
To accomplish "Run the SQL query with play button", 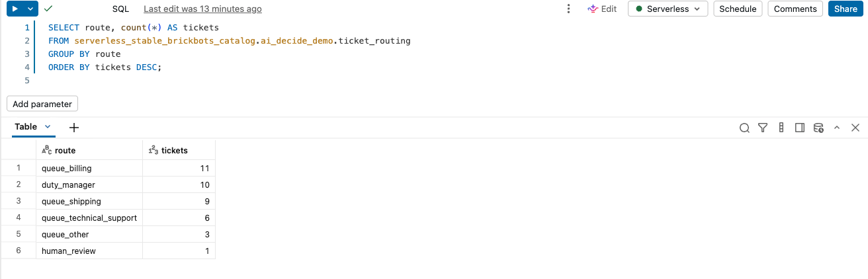I will pyautogui.click(x=15, y=9).
